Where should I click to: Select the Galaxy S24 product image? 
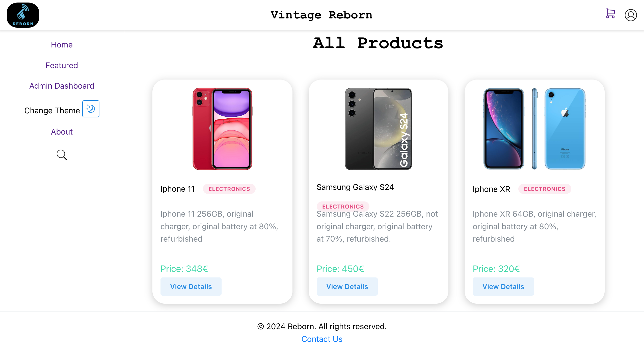pos(378,129)
